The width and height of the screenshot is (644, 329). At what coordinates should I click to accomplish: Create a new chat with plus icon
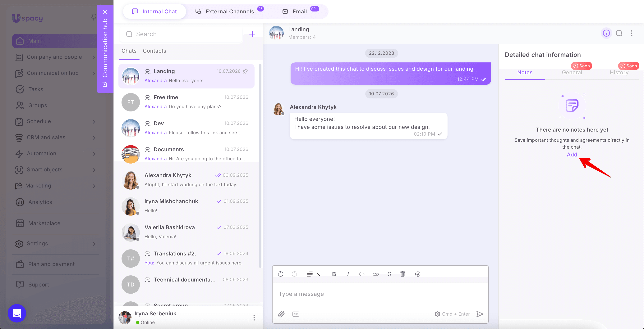tap(252, 34)
